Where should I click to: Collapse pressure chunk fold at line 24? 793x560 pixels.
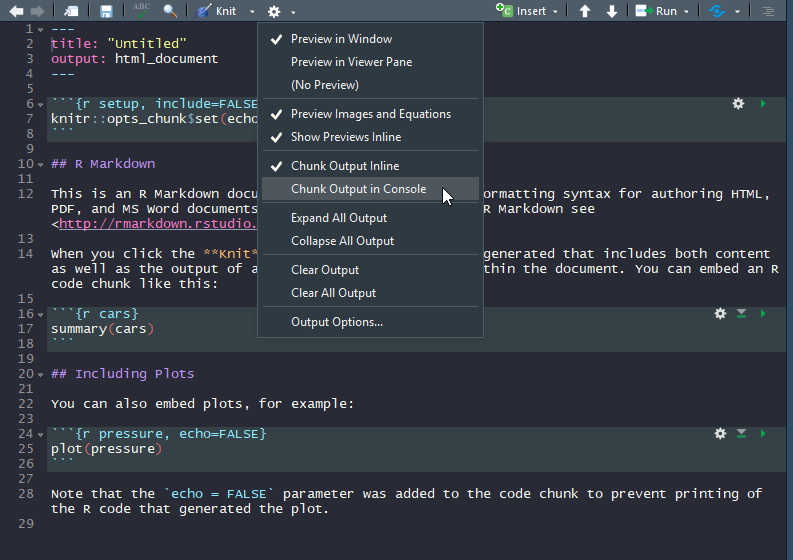tap(40, 435)
